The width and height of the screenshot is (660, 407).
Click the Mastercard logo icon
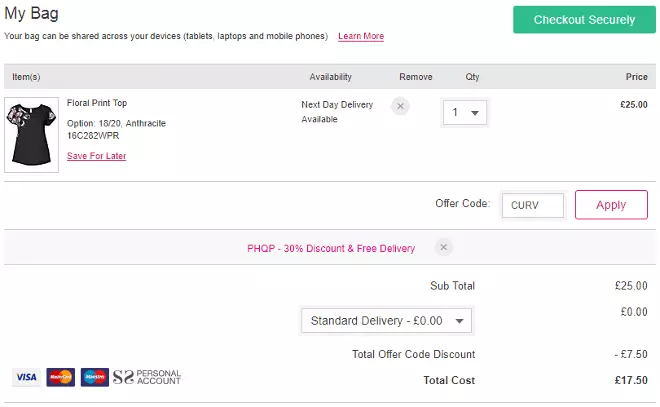pos(60,377)
